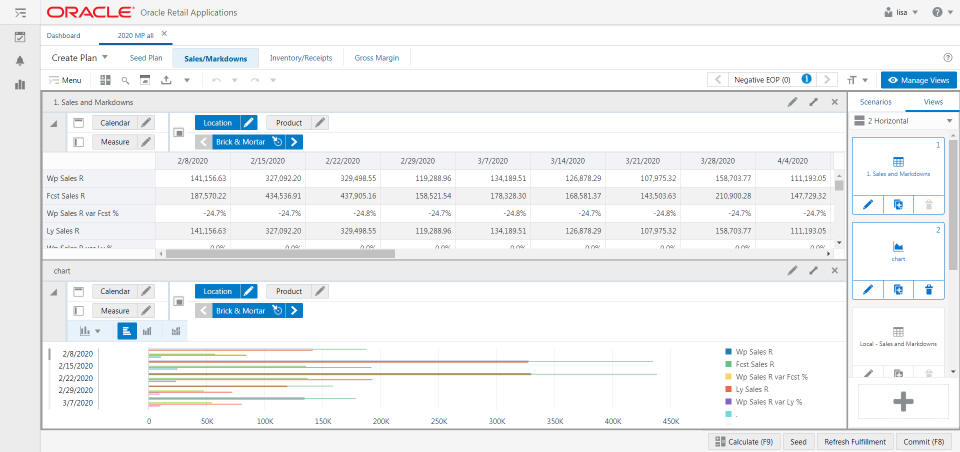The image size is (960, 452).
Task: Select horizontal bar chart type in chart panel
Action: tap(127, 331)
